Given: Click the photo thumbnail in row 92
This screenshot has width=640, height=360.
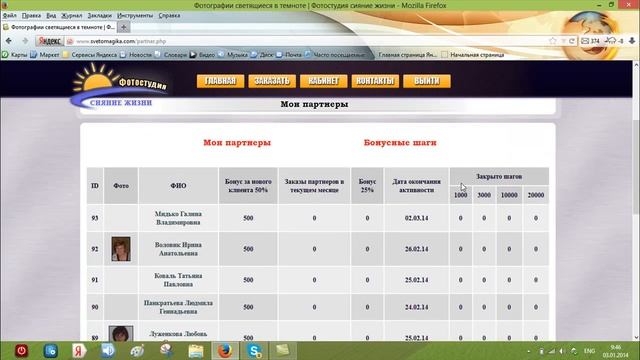Looking at the screenshot, I should [121, 249].
